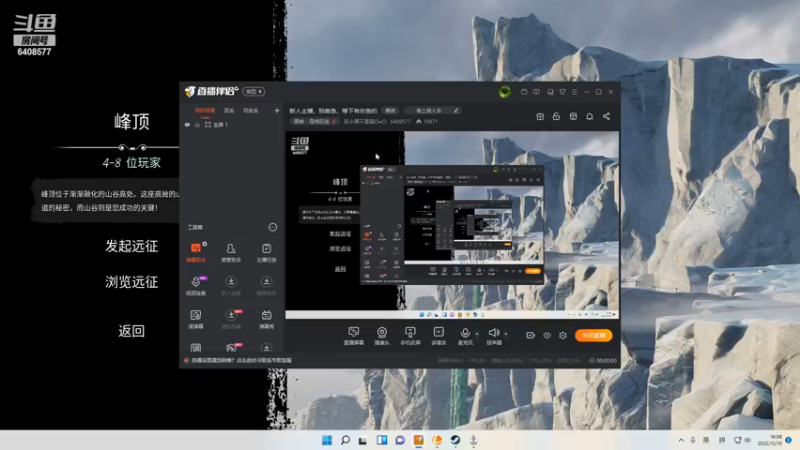Open streaming settings gear

(x=563, y=335)
